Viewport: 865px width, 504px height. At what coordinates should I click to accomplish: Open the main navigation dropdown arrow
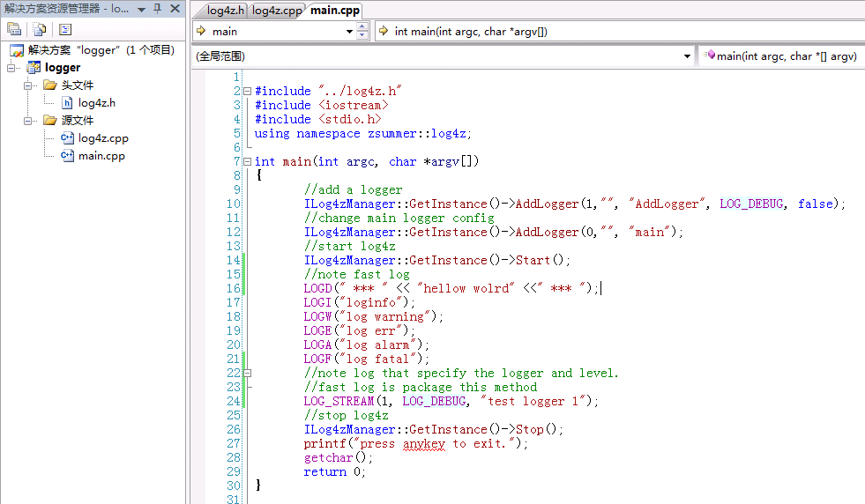[x=350, y=32]
